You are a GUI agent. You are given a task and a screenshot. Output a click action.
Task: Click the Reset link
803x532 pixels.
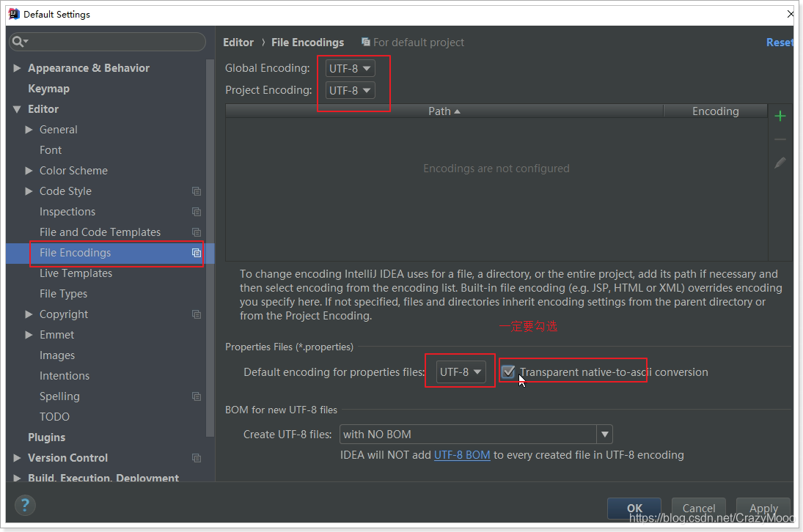coord(779,43)
